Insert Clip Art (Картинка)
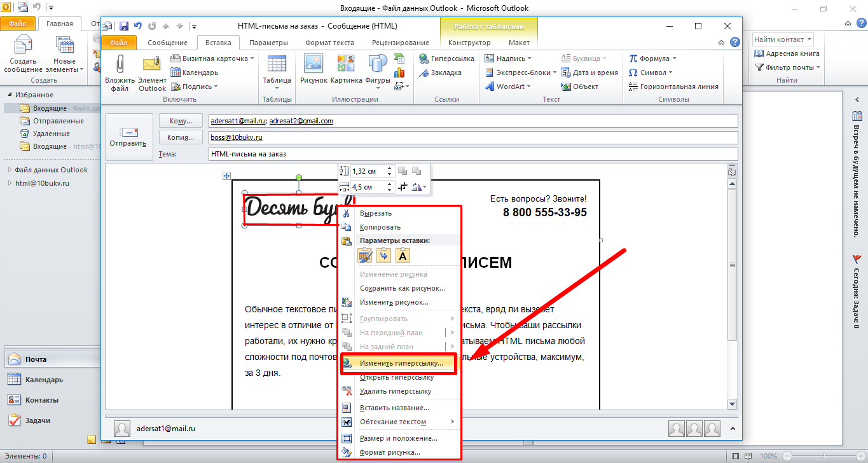868x463 pixels. [346, 69]
